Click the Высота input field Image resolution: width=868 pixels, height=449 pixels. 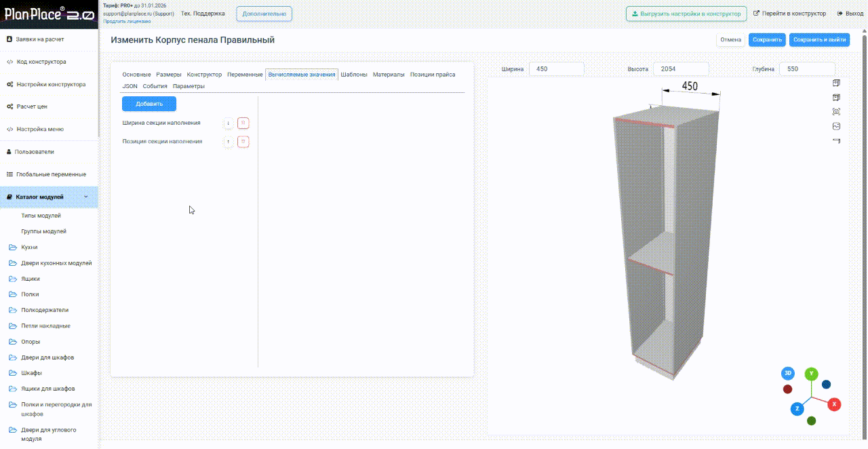[x=682, y=69]
